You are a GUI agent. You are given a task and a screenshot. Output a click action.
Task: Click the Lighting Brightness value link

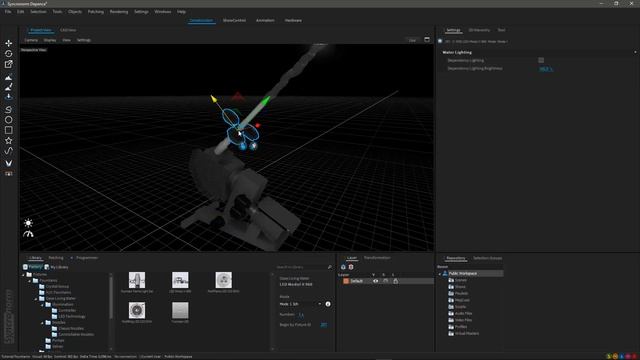[546, 69]
